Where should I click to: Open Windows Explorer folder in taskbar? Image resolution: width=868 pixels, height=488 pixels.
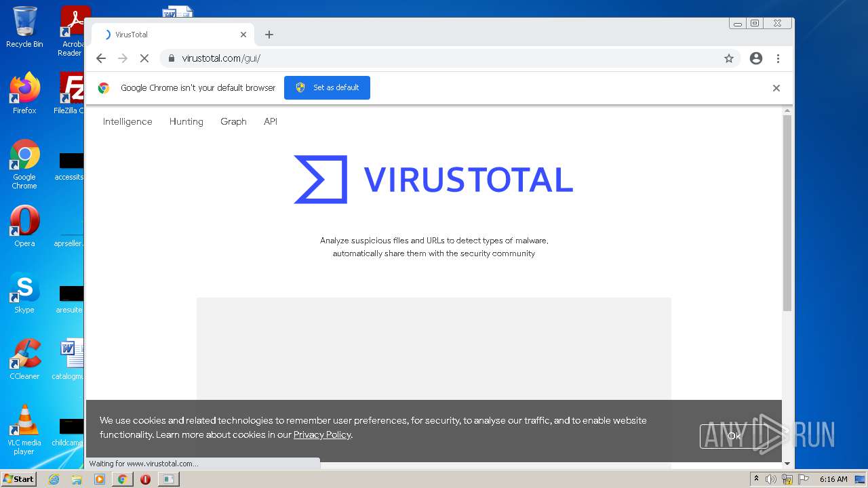click(77, 479)
